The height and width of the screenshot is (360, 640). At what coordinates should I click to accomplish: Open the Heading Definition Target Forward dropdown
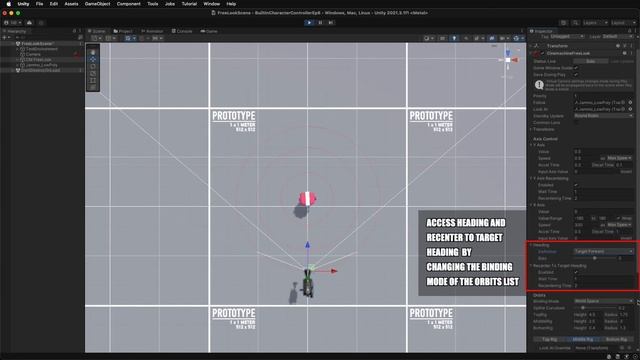tap(603, 251)
